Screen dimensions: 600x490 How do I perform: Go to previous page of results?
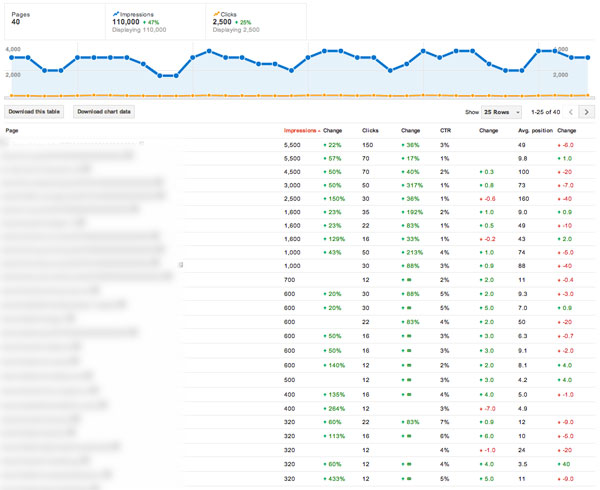coord(571,112)
